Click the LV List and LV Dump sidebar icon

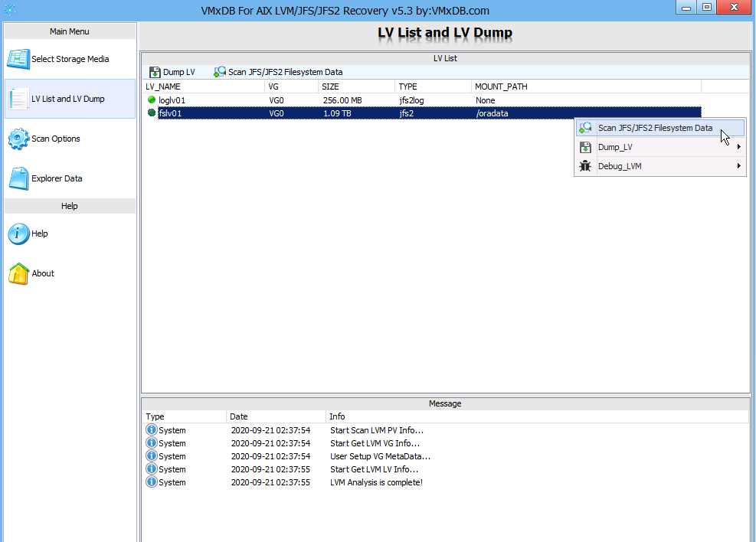[x=18, y=99]
